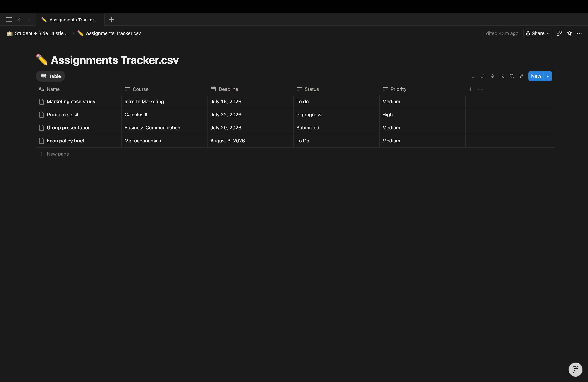This screenshot has width=588, height=382.
Task: Edit the 'In progress' status cell
Action: tap(336, 115)
